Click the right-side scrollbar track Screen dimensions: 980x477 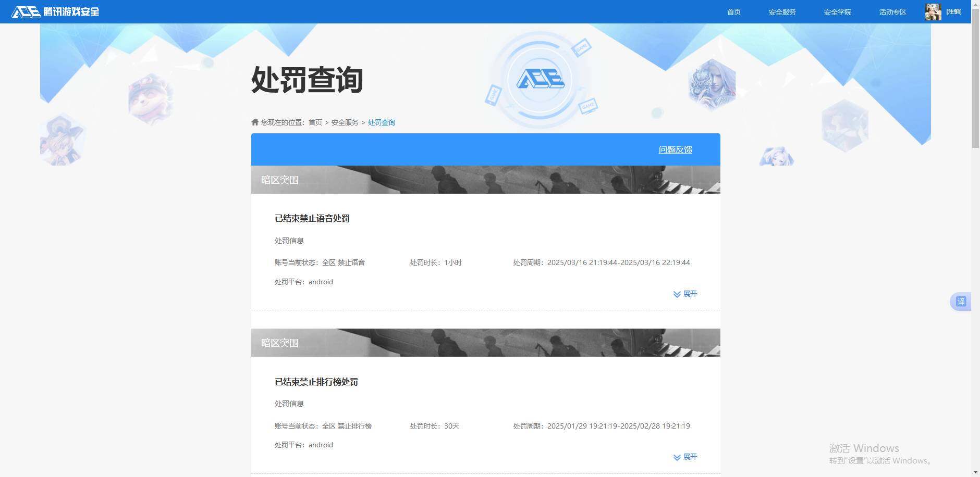[976, 260]
